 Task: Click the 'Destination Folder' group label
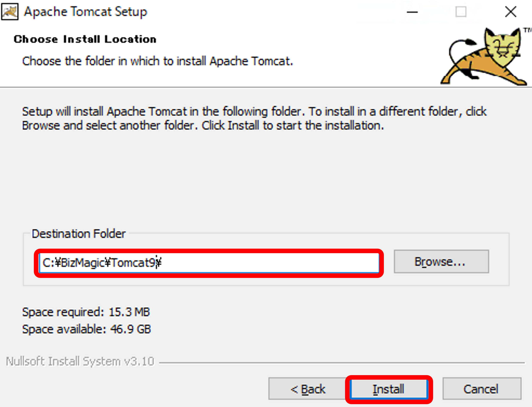point(79,234)
